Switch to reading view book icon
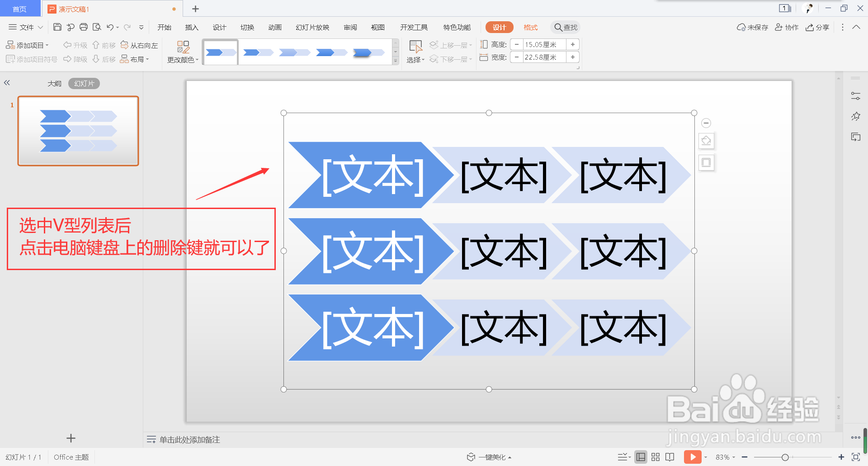Screen dimensions: 868x466 click(670, 457)
